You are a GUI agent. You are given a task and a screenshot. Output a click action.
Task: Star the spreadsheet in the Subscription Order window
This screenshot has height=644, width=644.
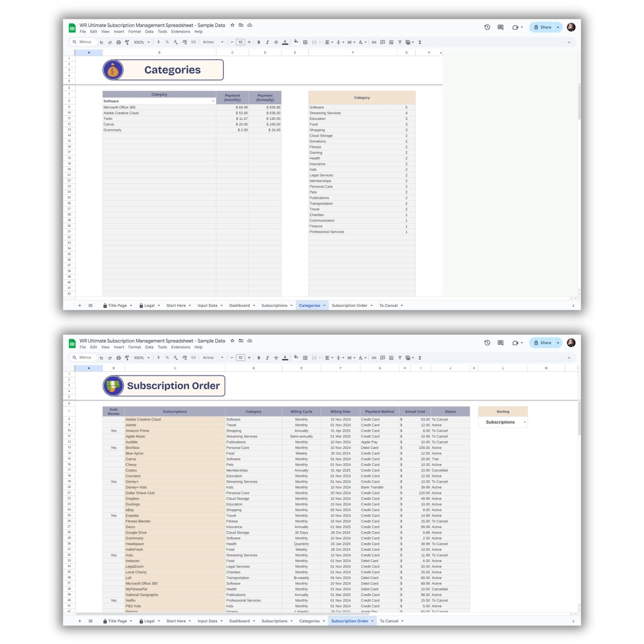point(232,341)
